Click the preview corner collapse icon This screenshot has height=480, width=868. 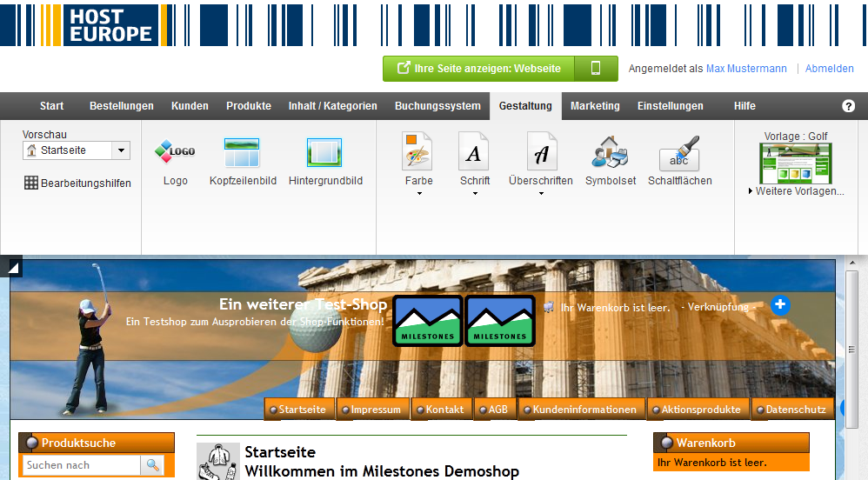[x=13, y=268]
